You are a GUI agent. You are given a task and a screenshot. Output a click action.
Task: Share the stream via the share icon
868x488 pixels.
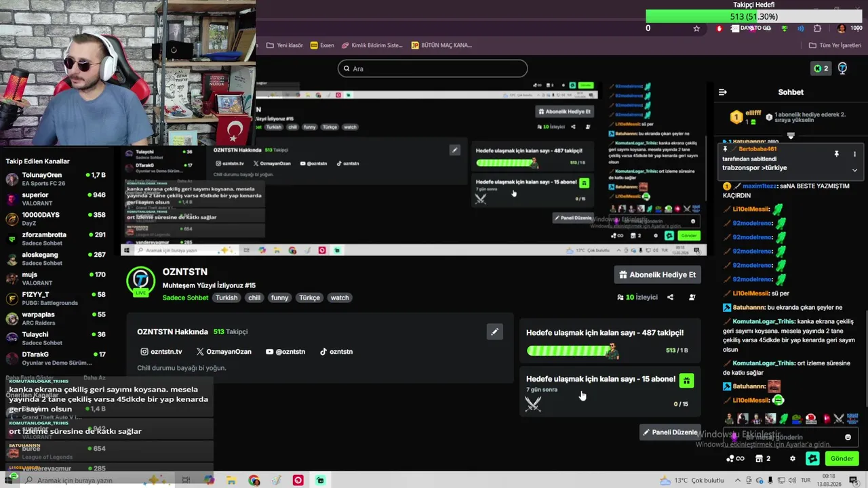tap(670, 298)
